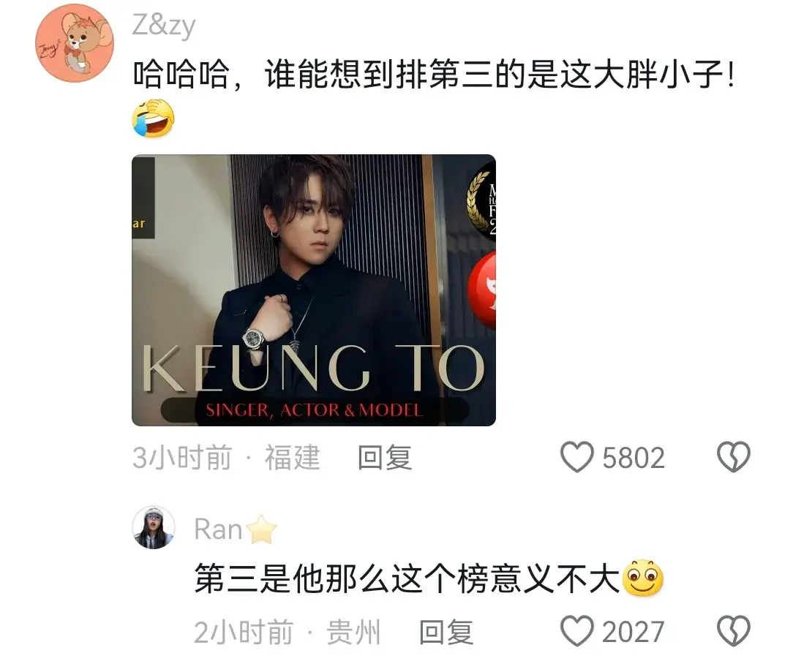The width and height of the screenshot is (793, 672).
Task: Tap the laughing-crying emoji in comment
Action: pos(153,119)
